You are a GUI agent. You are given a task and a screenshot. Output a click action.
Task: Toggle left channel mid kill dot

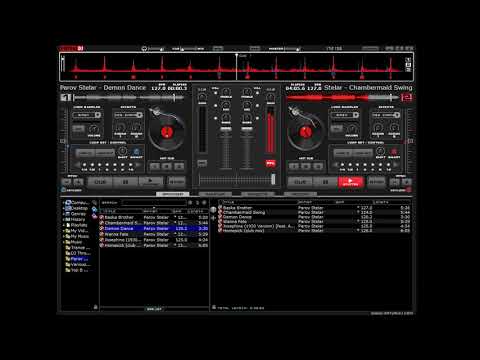click(x=216, y=106)
